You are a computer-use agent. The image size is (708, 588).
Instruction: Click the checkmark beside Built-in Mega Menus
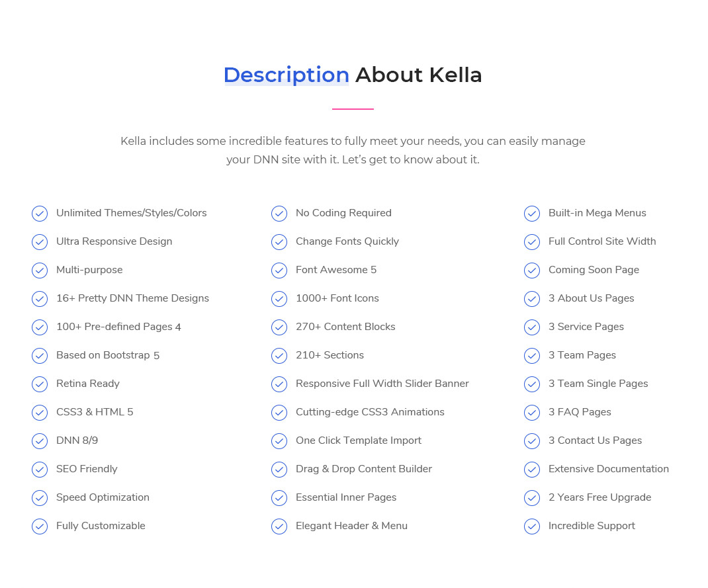pos(532,214)
